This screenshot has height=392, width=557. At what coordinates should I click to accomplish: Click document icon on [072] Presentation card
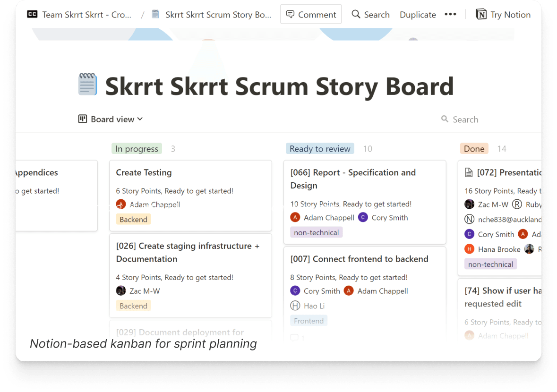(469, 173)
